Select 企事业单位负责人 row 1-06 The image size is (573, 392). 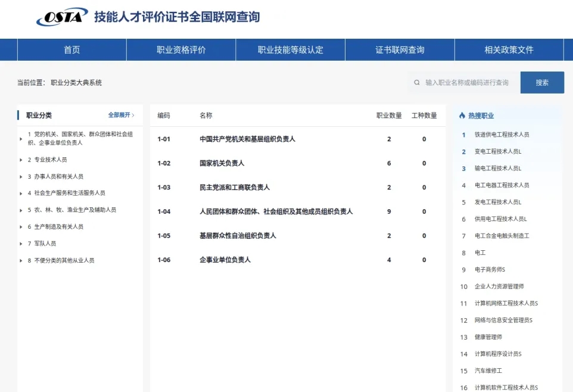click(225, 260)
